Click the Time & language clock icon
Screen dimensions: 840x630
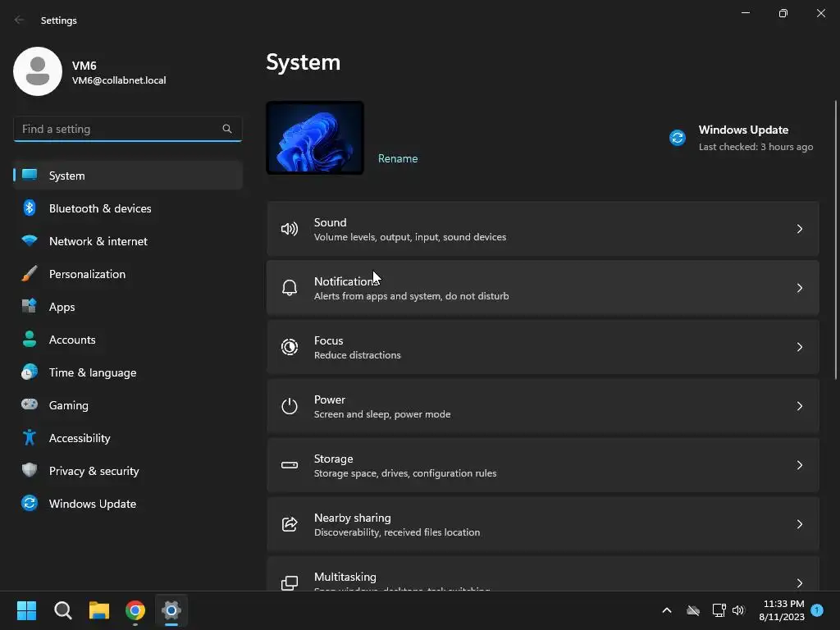30,372
